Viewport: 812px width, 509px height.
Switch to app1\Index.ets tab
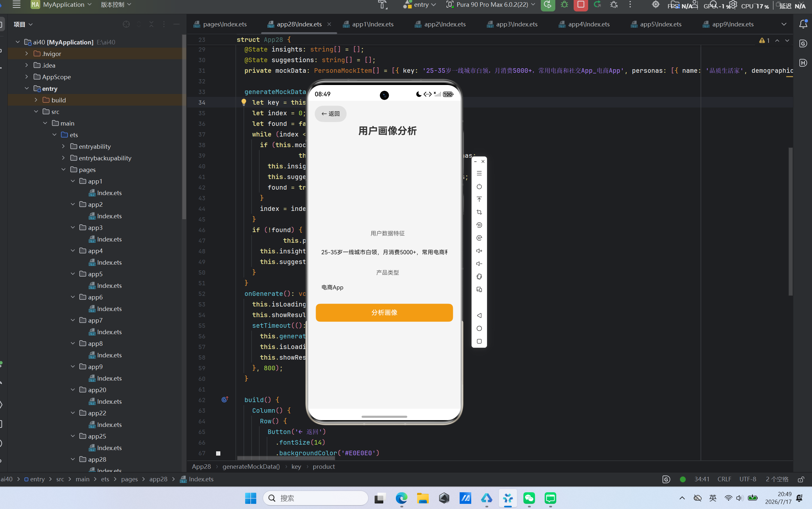pyautogui.click(x=368, y=24)
